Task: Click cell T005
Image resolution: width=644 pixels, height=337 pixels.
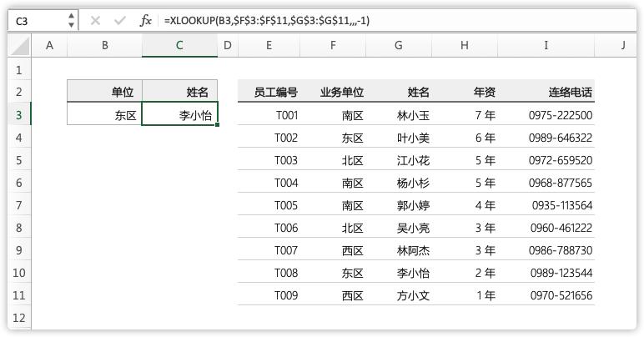Action: coord(269,205)
